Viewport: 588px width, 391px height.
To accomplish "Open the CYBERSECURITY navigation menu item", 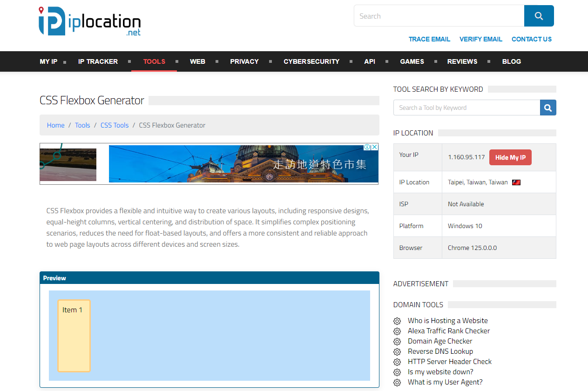I will [x=311, y=61].
